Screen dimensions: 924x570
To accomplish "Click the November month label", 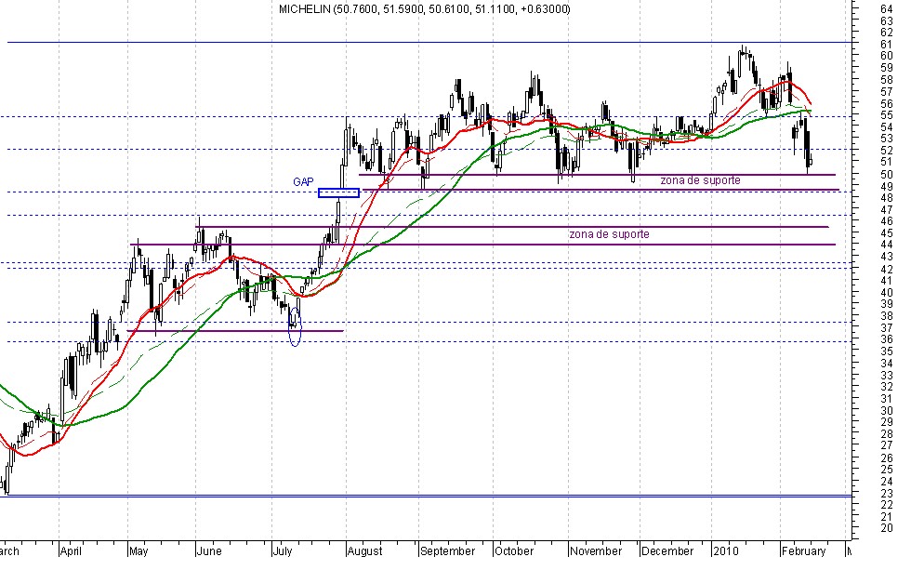I will 596,551.
